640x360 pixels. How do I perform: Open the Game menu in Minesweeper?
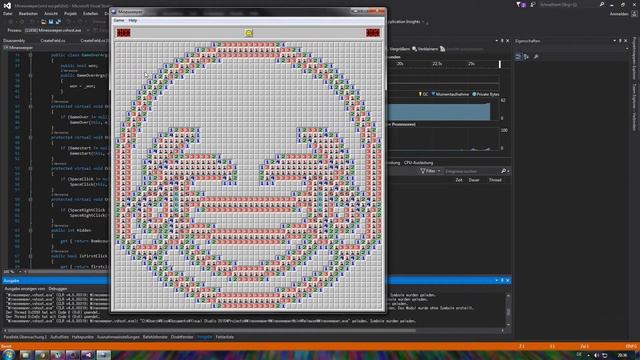click(x=119, y=20)
